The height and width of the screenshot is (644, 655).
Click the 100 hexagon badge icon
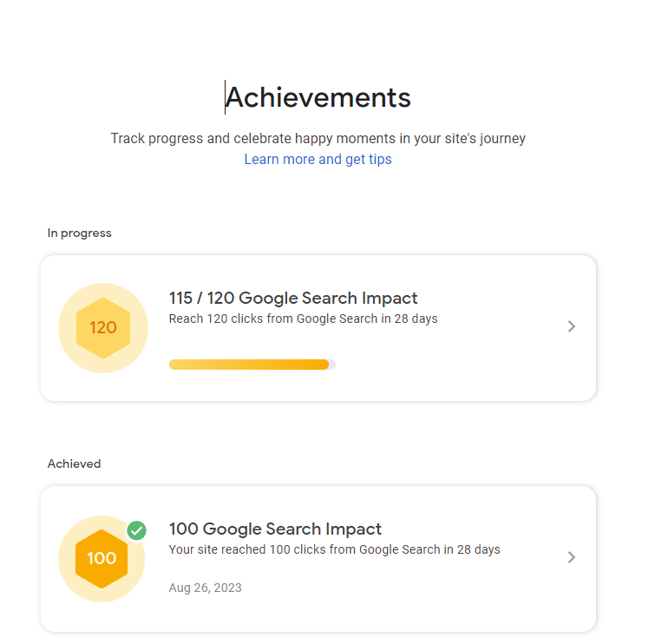point(102,559)
